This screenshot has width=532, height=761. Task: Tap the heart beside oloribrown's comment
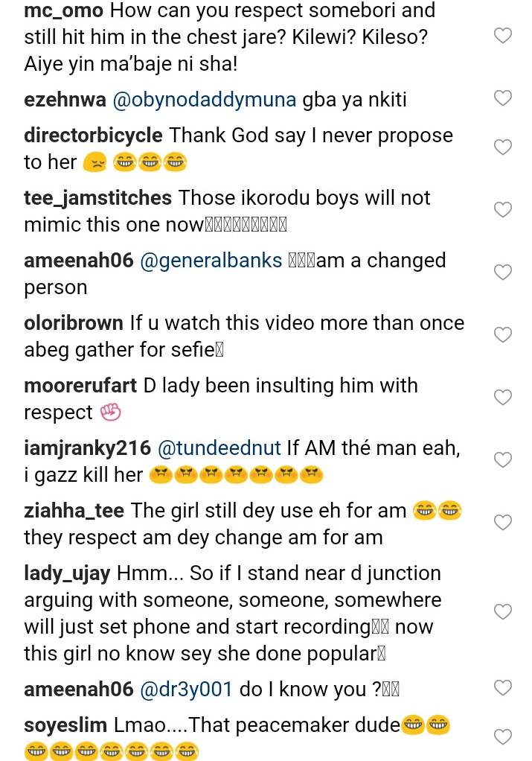coord(503,335)
